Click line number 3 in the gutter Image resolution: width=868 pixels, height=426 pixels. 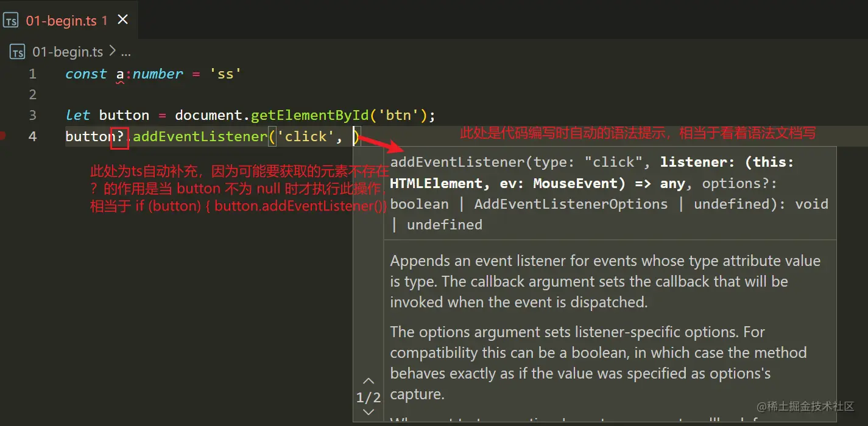click(33, 115)
